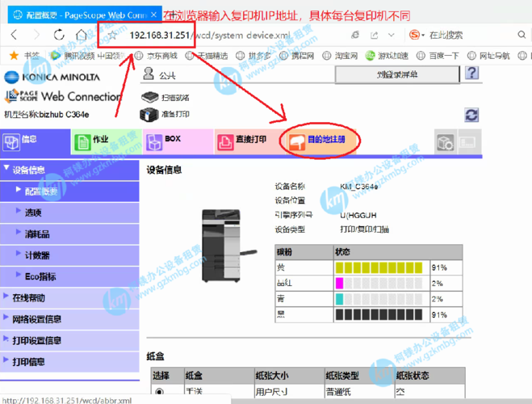Viewport: 532px width, 404px height.
Task: Click the public user 公共 icon
Action: coord(149,74)
